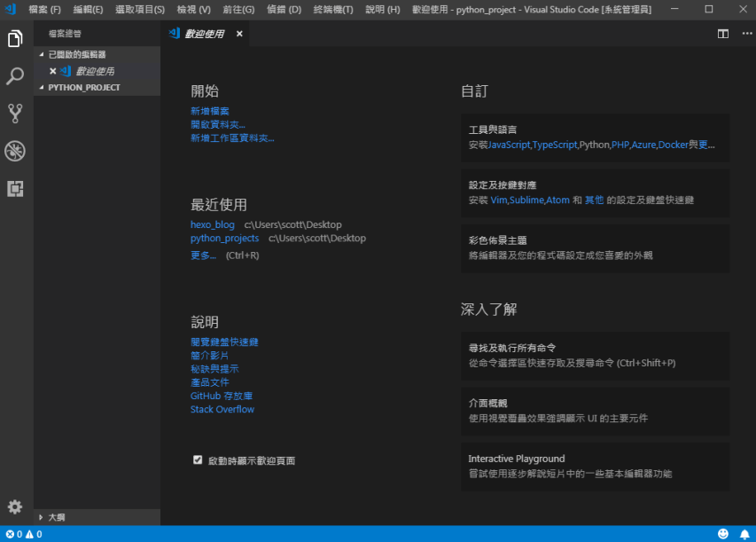Open the Debug view icon

click(15, 151)
